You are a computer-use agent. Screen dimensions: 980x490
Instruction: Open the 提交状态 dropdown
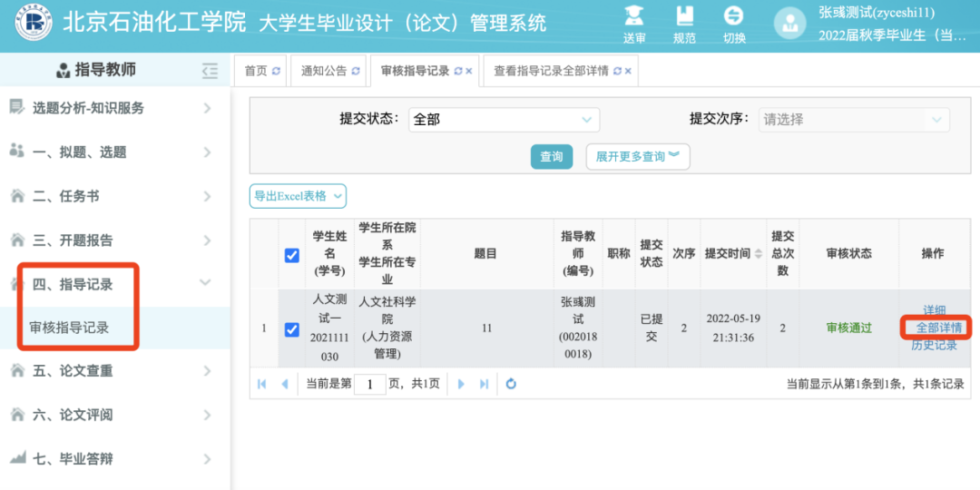504,120
